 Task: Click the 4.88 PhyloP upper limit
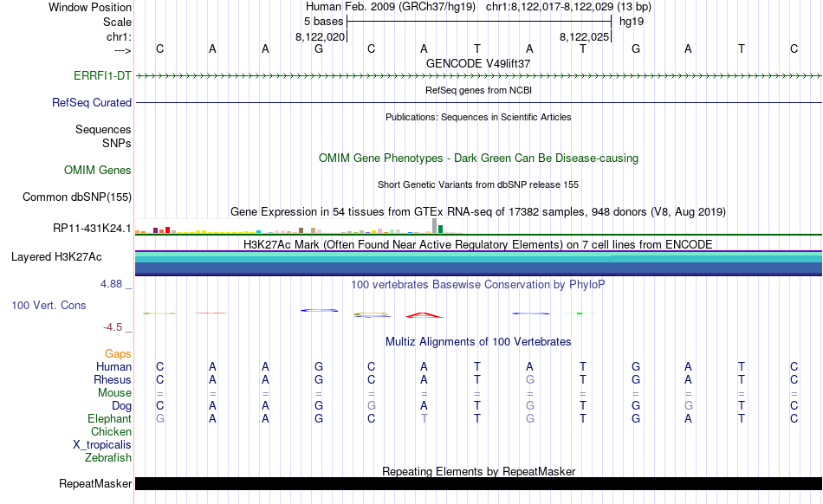(x=111, y=284)
